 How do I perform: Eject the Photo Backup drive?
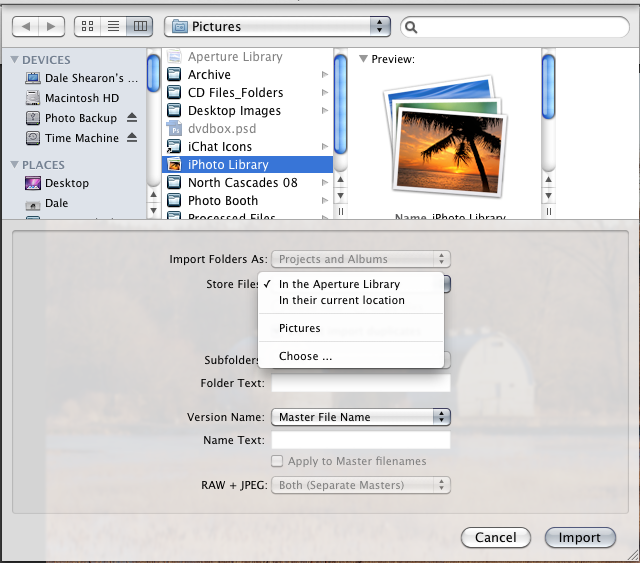[131, 118]
